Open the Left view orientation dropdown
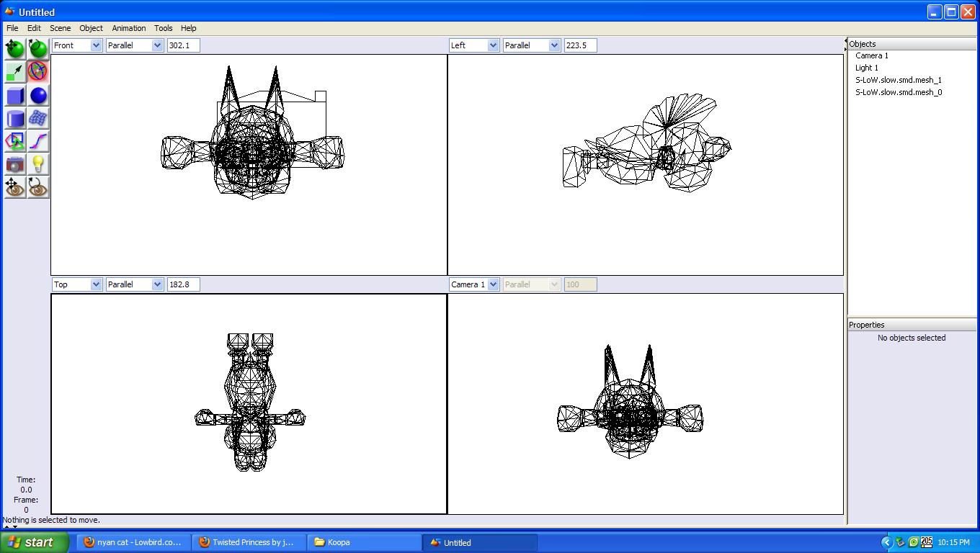Viewport: 980px width, 553px height. click(474, 45)
